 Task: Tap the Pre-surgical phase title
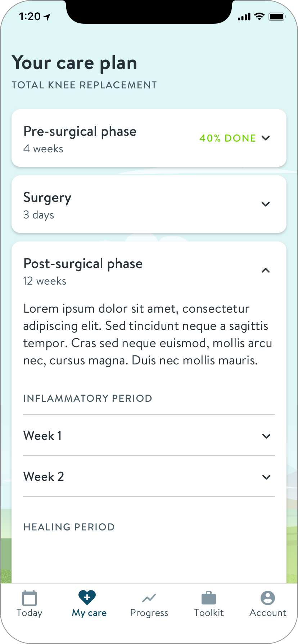click(x=80, y=132)
